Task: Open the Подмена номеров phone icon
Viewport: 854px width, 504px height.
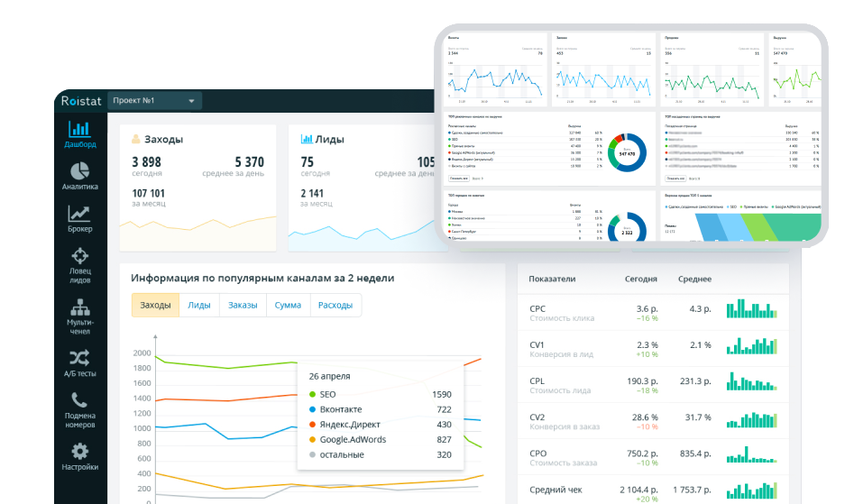Action: tap(79, 400)
